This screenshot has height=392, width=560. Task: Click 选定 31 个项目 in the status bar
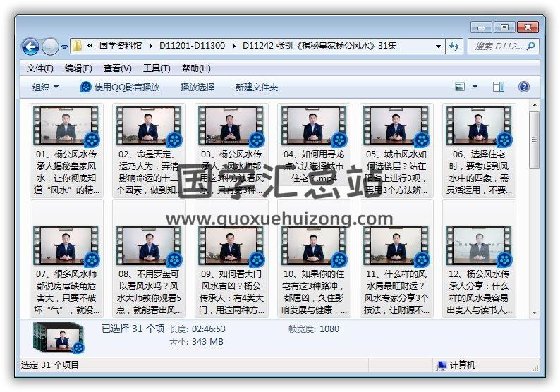click(49, 365)
